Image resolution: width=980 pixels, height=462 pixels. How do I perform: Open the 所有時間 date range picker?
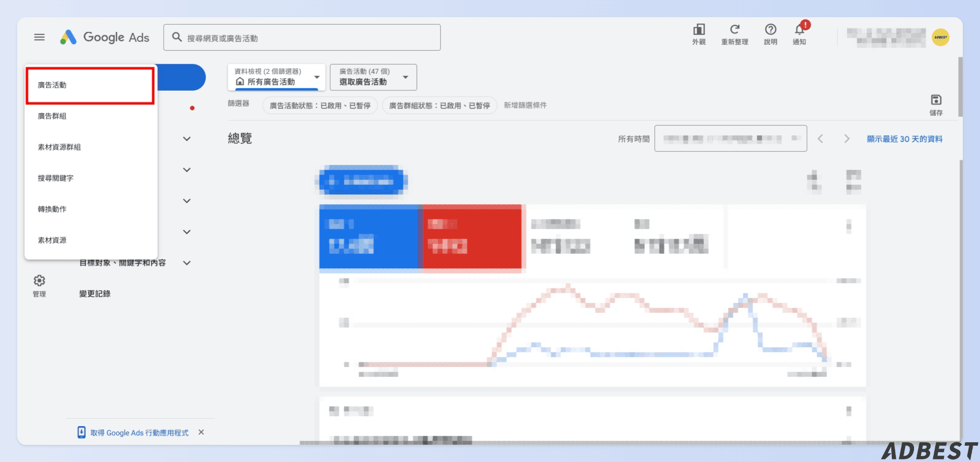tap(730, 139)
